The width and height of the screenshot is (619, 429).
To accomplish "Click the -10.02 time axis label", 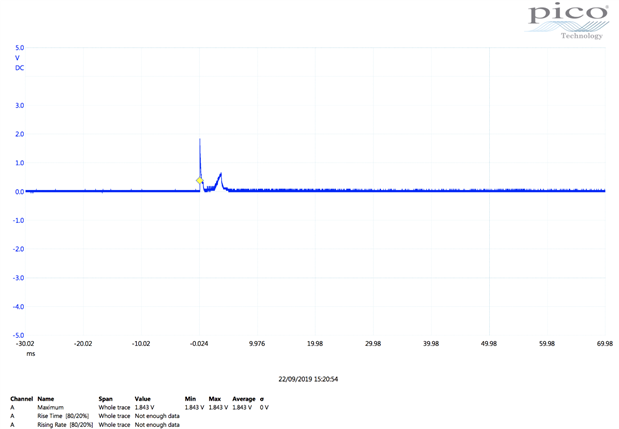I will click(x=141, y=344).
